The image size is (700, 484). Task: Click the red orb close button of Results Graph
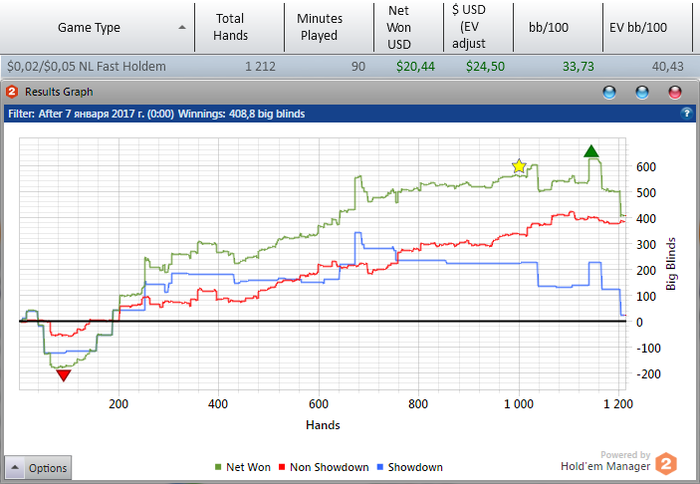coord(675,92)
